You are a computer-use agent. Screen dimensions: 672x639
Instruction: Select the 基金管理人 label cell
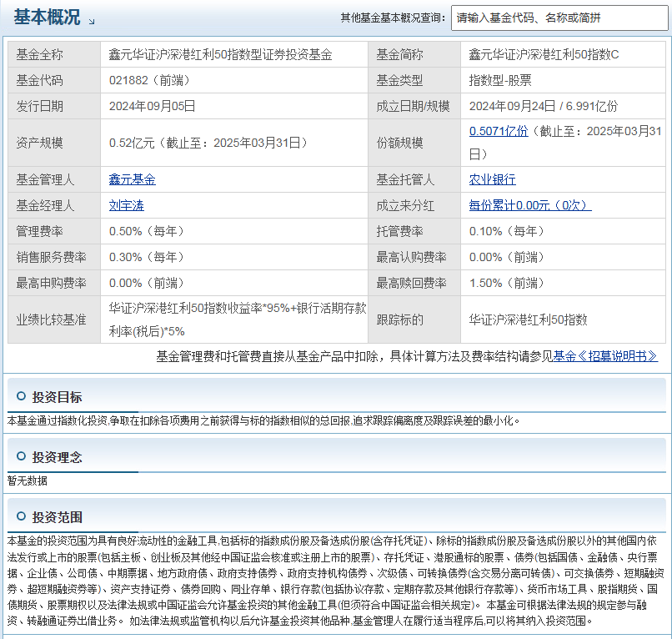pyautogui.click(x=54, y=179)
